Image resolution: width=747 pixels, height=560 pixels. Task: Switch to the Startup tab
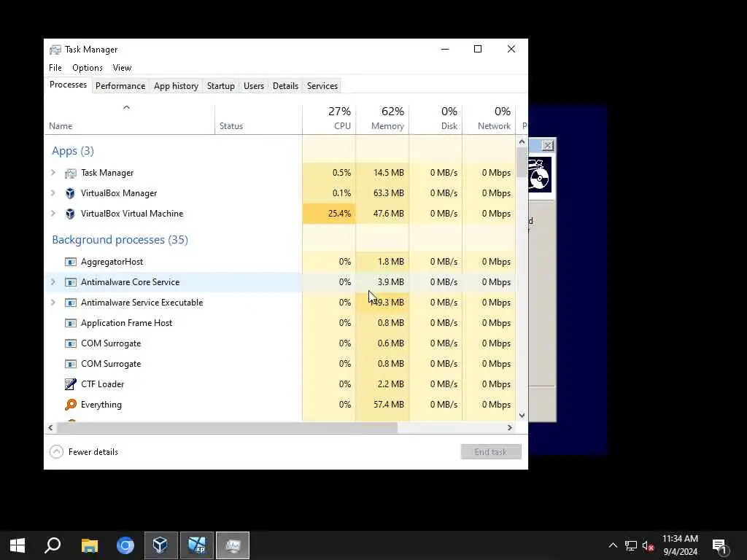pos(220,86)
